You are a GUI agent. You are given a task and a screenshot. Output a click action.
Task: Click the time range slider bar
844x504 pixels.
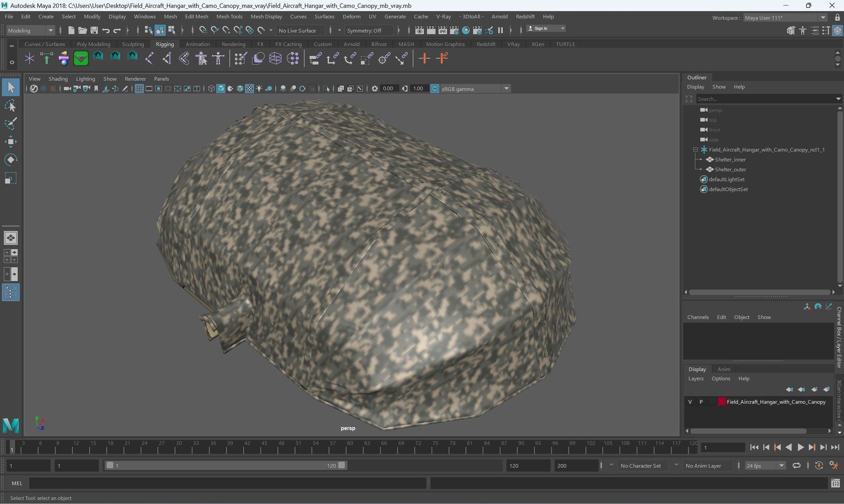click(x=225, y=465)
